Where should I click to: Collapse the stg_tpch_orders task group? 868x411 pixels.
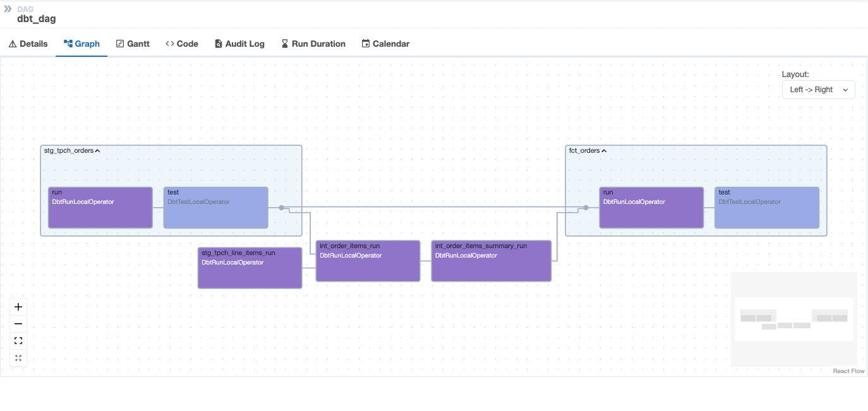pos(98,150)
